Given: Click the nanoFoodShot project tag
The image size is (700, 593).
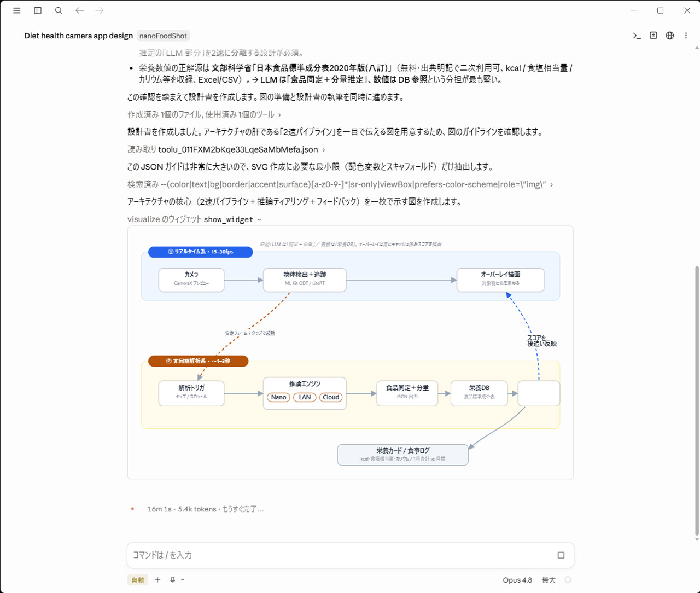Looking at the screenshot, I should 163,36.
